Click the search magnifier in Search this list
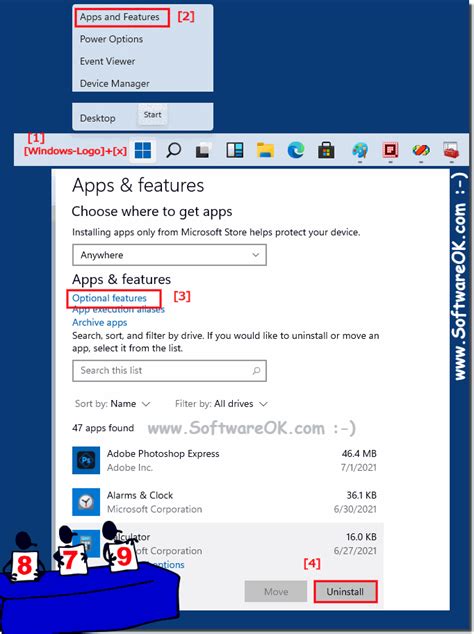474x634 pixels. [x=256, y=370]
